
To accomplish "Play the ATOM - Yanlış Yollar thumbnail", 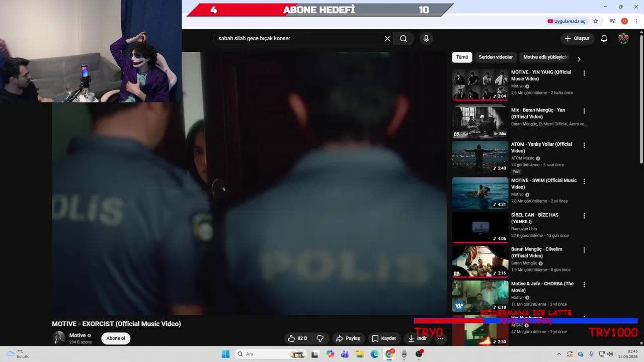I will (x=480, y=156).
